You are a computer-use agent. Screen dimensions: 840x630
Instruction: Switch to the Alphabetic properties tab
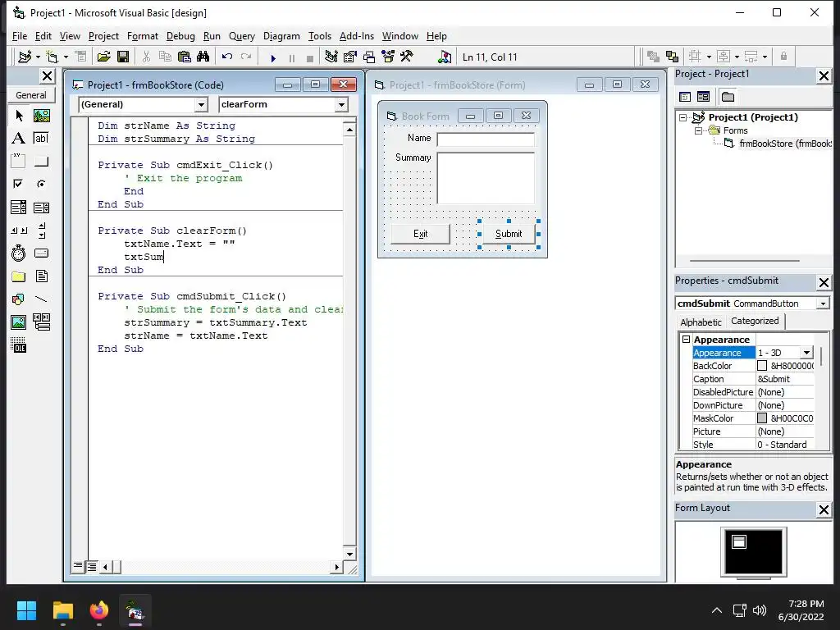coord(701,322)
